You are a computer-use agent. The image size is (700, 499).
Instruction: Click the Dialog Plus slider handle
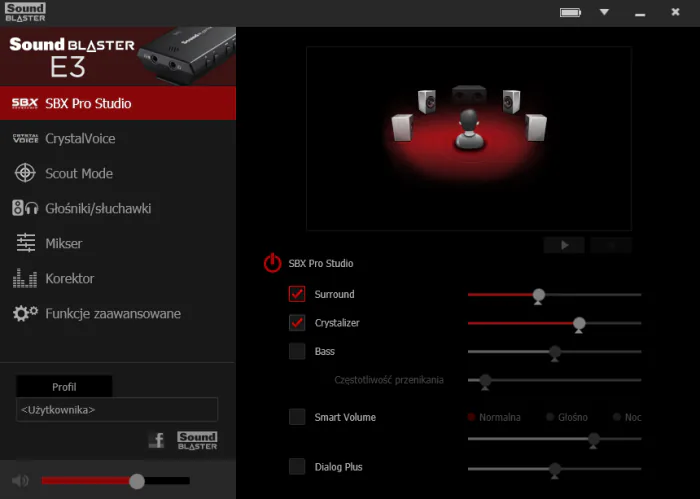[555, 470]
